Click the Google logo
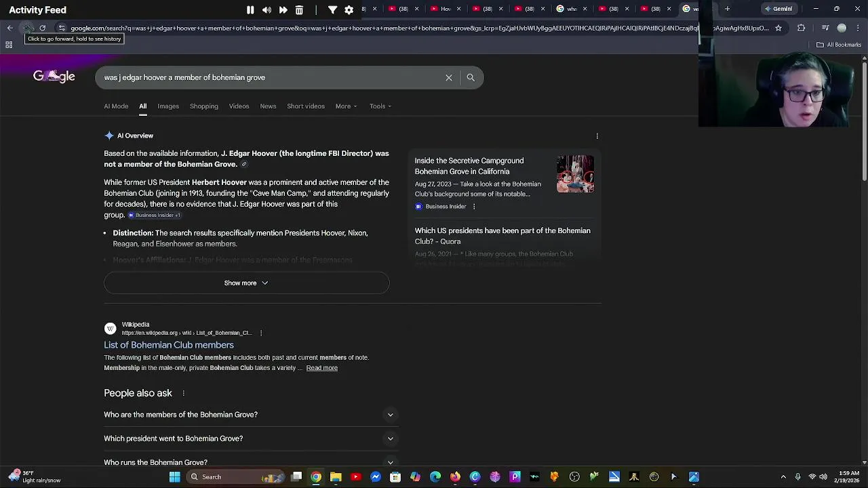The height and width of the screenshot is (488, 868). 54,77
